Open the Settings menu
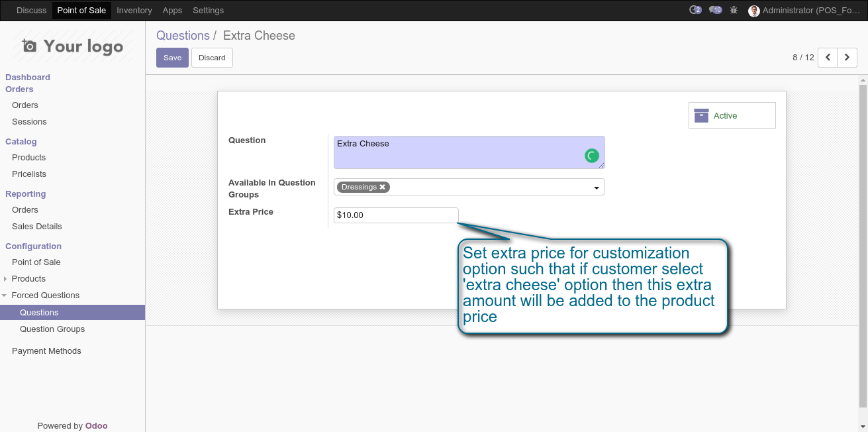Viewport: 868px width, 432px height. (x=208, y=11)
